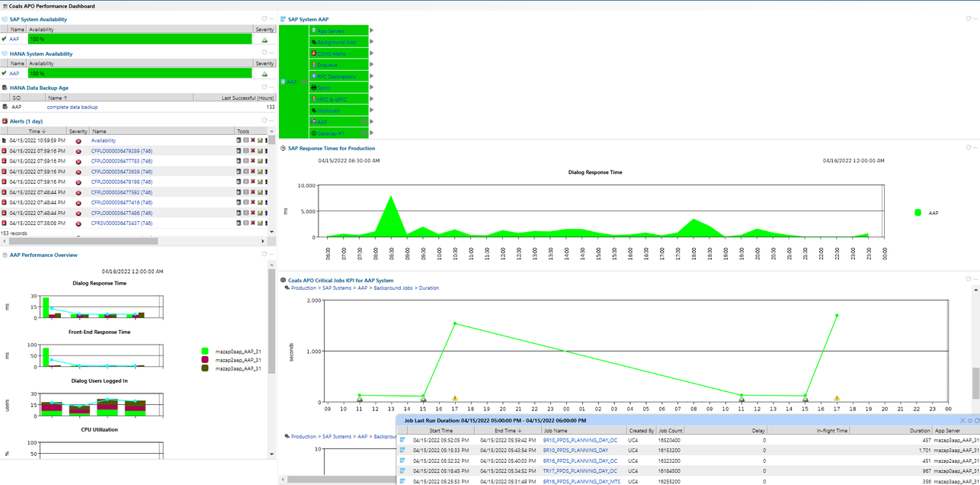Click the CCMS Alerts red icon
Image resolution: width=980 pixels, height=485 pixels.
[x=314, y=53]
